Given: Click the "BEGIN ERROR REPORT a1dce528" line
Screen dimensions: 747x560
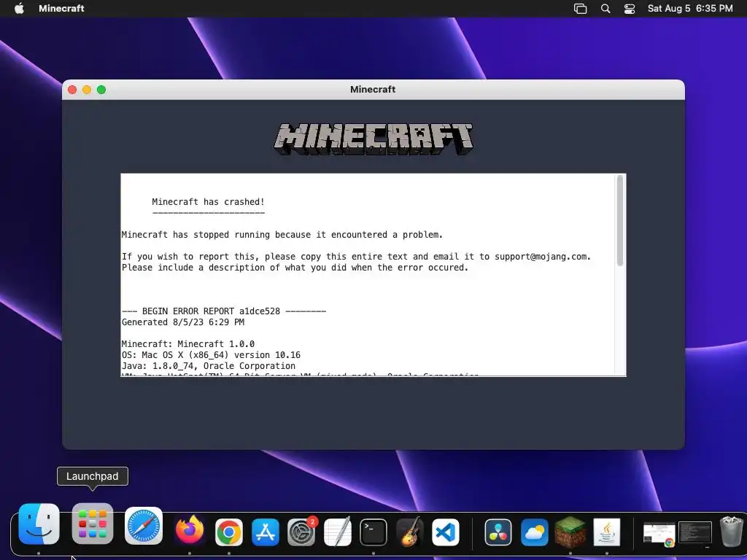Looking at the screenshot, I should point(224,311).
